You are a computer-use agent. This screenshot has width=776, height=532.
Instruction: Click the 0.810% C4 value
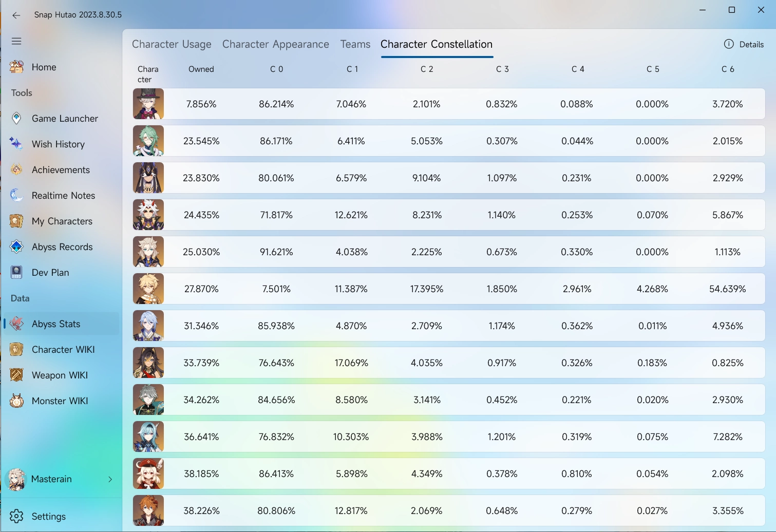click(577, 474)
